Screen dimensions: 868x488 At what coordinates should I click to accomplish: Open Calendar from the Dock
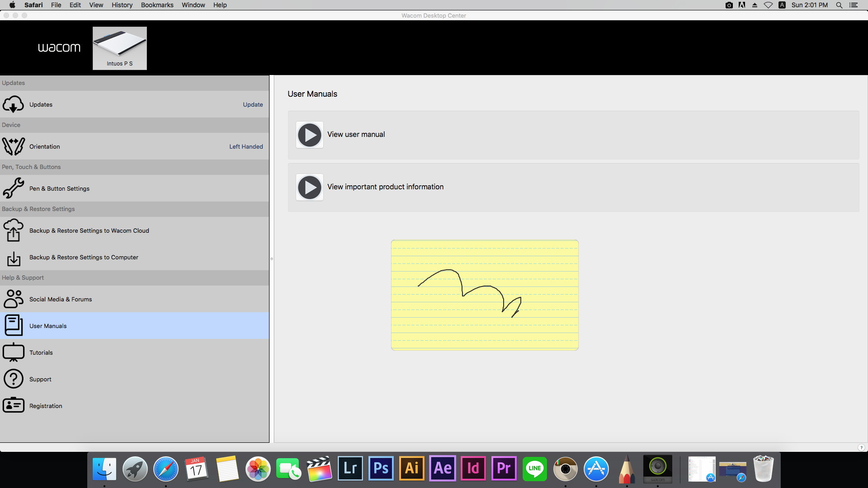point(197,469)
